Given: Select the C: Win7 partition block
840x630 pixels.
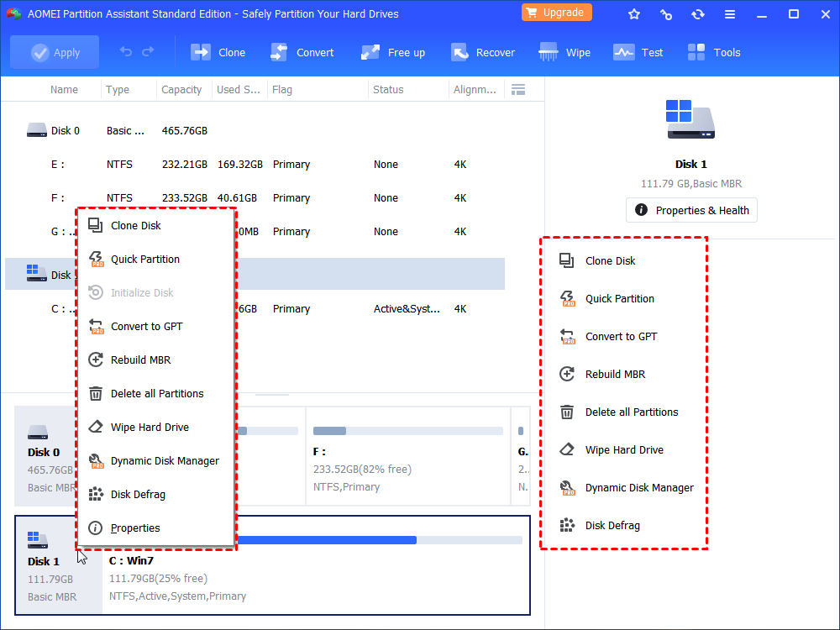Looking at the screenshot, I should tap(316, 565).
